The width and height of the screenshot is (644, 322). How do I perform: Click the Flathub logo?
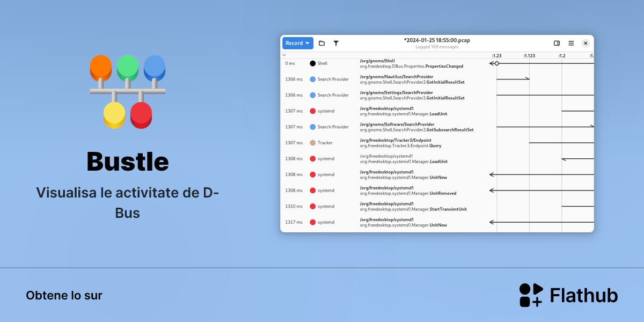568,295
